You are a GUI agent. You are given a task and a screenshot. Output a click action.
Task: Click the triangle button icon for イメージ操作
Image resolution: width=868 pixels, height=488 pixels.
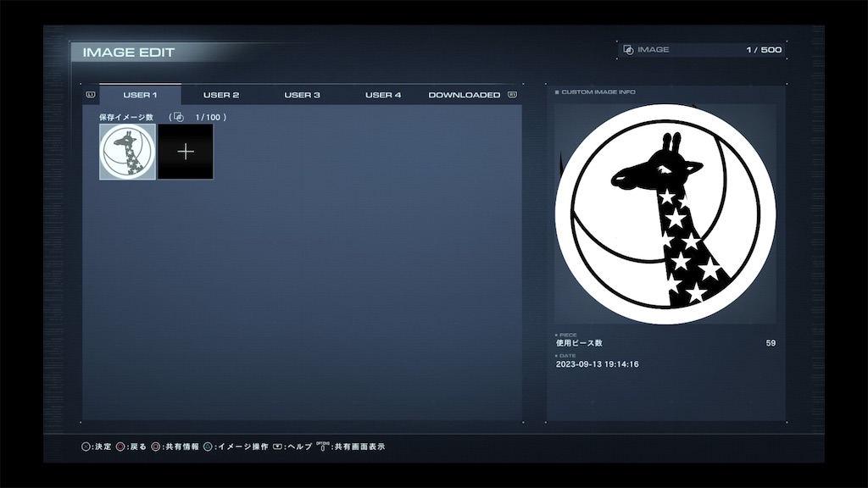pos(209,446)
